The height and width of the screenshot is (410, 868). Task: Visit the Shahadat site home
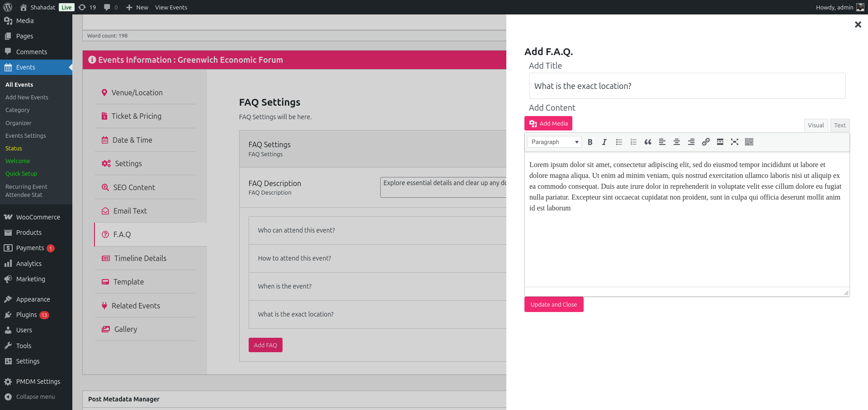[x=38, y=7]
